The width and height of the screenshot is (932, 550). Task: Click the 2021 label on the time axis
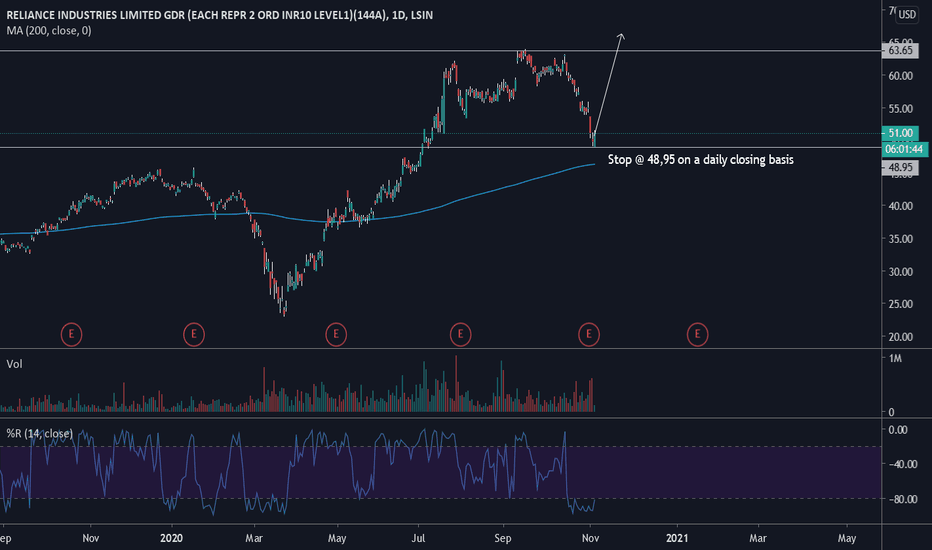point(677,538)
